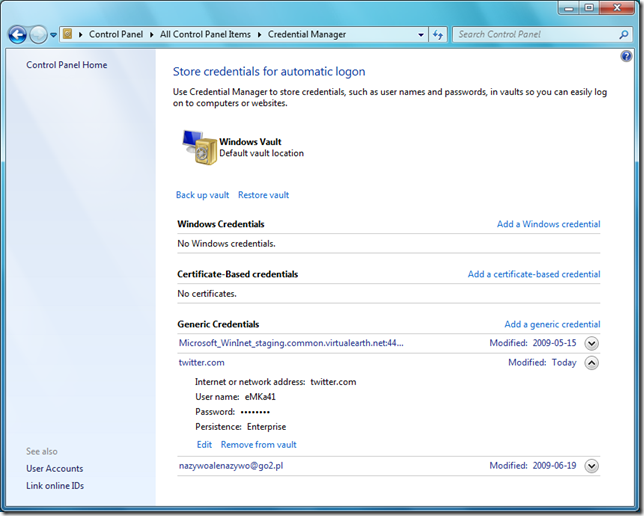Open the recent pages dropdown arrow
This screenshot has height=516, width=644.
click(x=53, y=35)
